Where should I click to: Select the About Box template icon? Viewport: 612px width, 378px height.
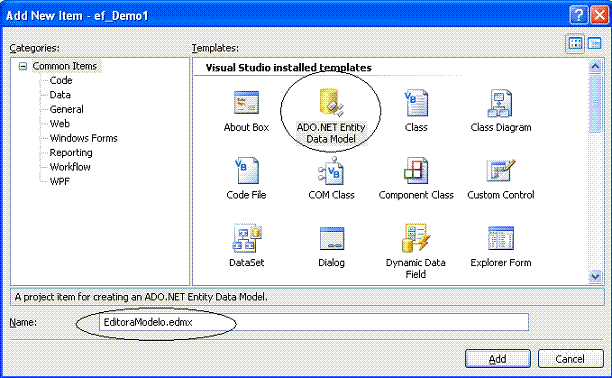pos(246,103)
